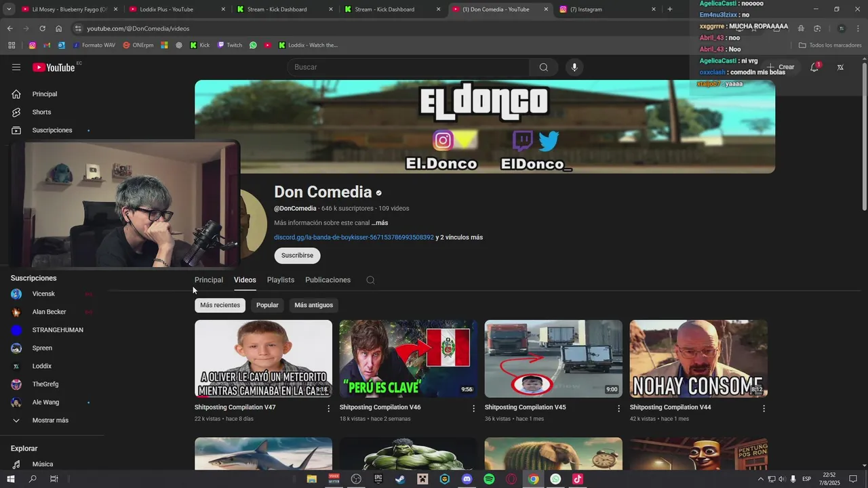Open the Formato WAV bookmark

click(x=94, y=45)
